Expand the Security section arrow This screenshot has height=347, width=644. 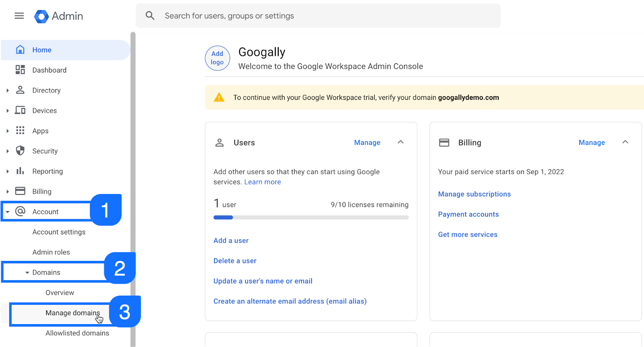[x=8, y=151]
